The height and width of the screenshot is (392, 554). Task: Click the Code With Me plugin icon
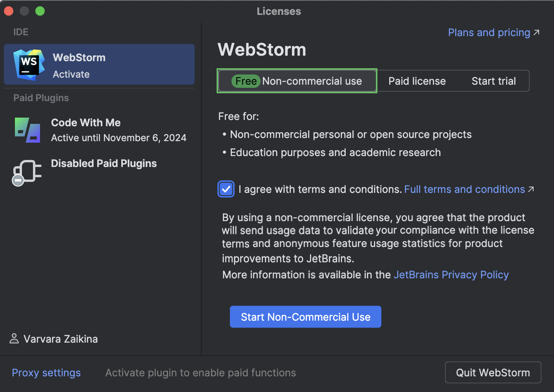27,130
